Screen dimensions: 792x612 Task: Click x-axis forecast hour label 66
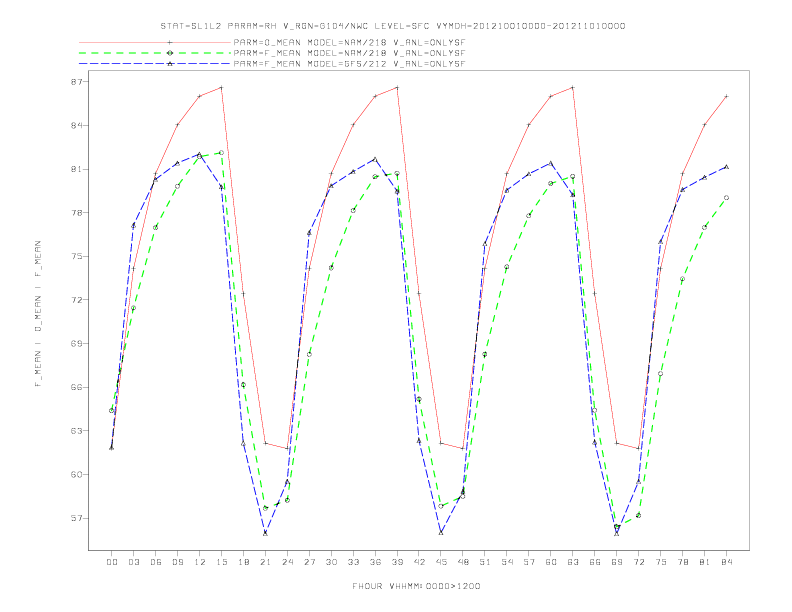[x=595, y=562]
